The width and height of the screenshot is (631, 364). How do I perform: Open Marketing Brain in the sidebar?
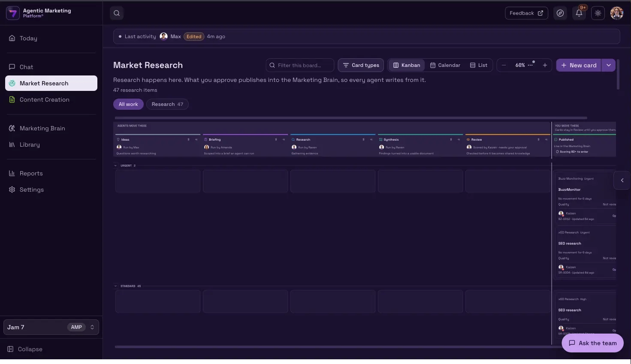[51, 128]
